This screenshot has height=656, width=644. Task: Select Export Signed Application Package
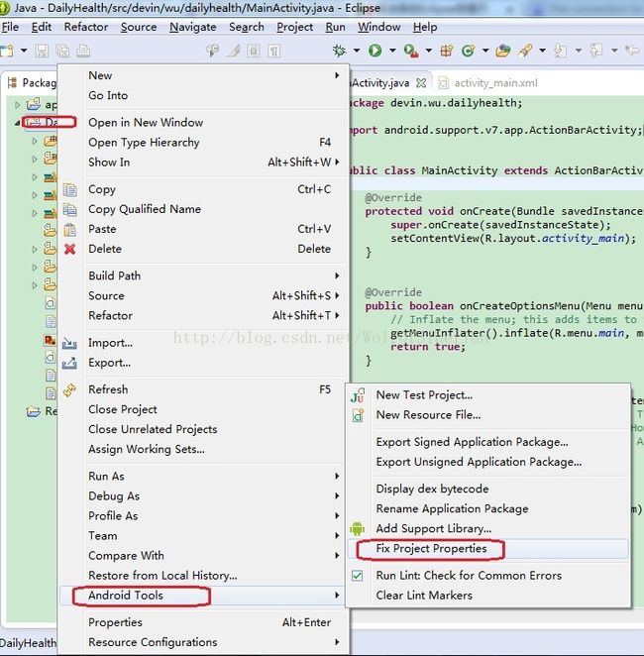click(472, 442)
